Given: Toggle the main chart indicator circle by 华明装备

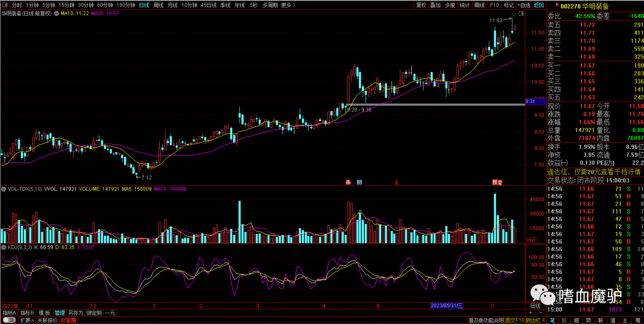Looking at the screenshot, I should pyautogui.click(x=57, y=13).
